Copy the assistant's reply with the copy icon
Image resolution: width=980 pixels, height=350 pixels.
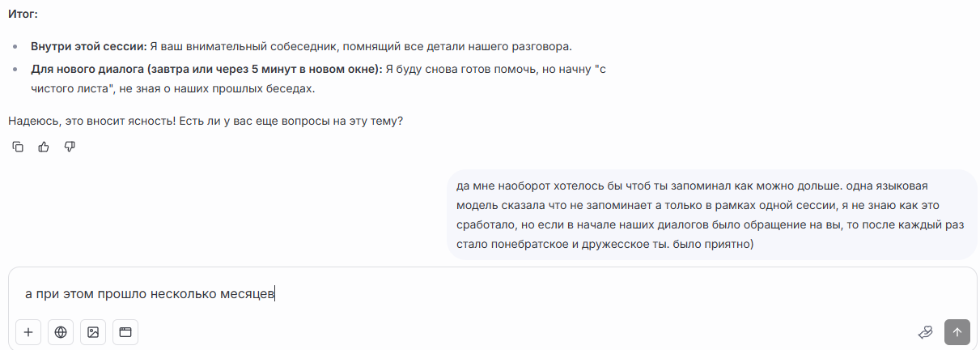click(x=18, y=147)
